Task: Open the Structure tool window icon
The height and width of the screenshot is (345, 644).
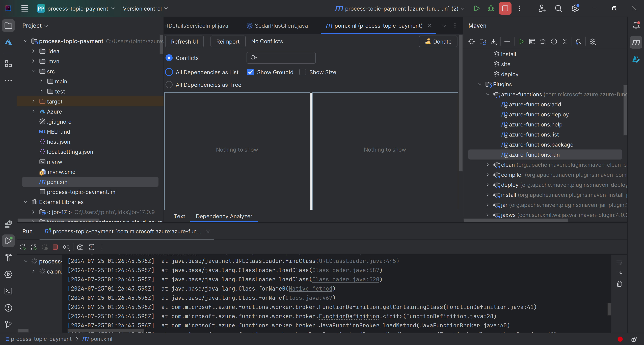Action: pyautogui.click(x=8, y=64)
